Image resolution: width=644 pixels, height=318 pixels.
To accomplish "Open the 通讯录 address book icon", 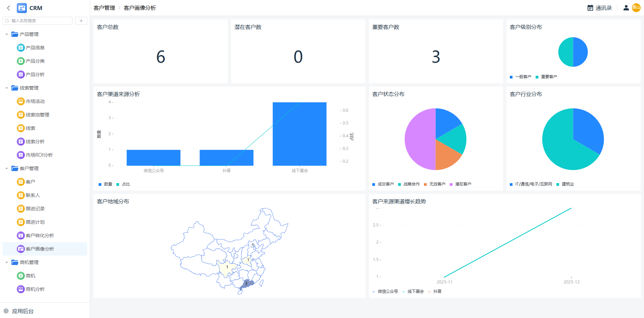I will [x=590, y=8].
